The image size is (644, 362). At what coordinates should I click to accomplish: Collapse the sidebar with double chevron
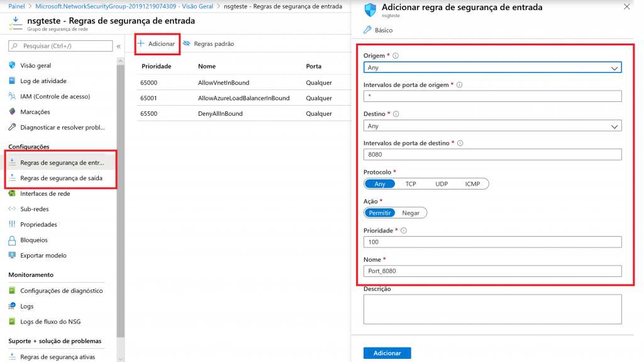[x=118, y=46]
